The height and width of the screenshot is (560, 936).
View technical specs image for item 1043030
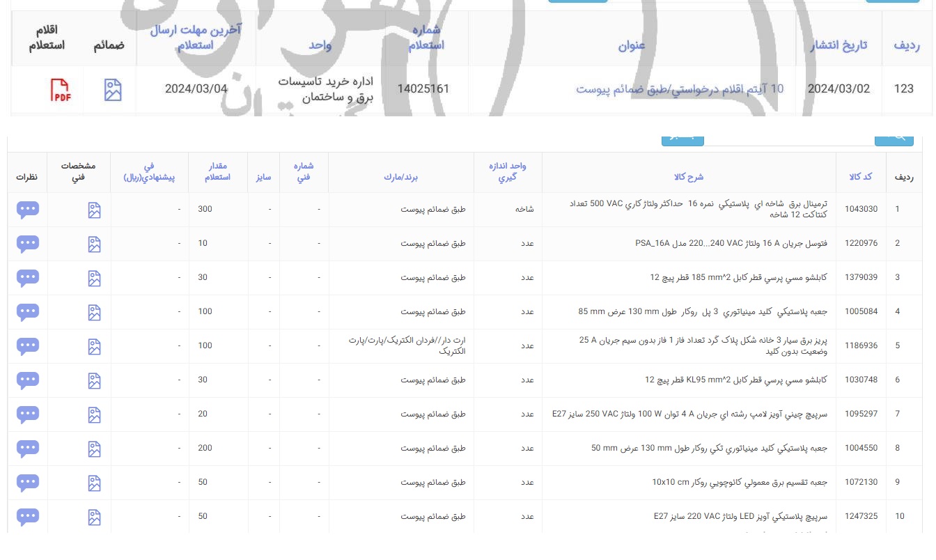point(95,210)
